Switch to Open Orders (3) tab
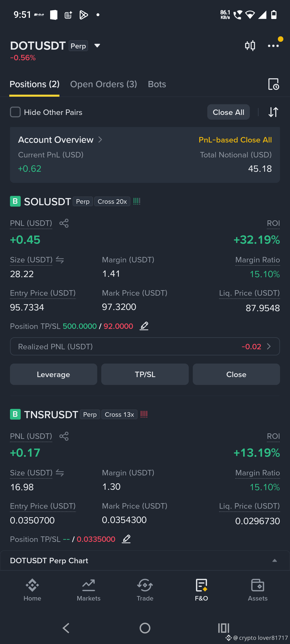290x644 pixels. 103,84
